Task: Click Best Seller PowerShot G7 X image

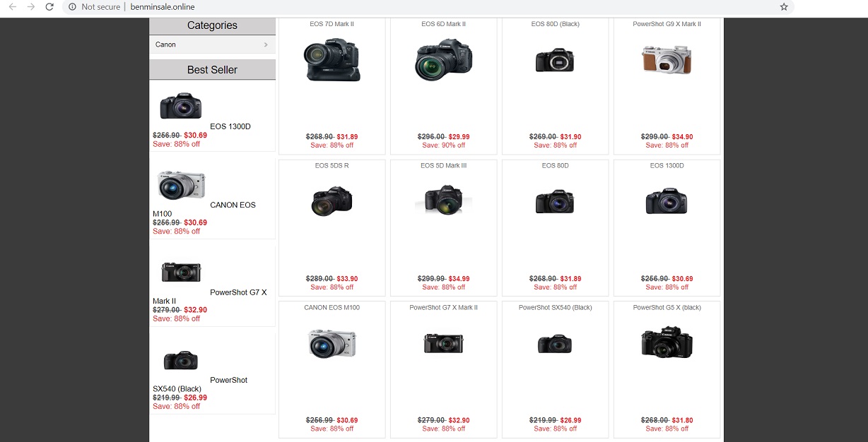Action: point(181,272)
